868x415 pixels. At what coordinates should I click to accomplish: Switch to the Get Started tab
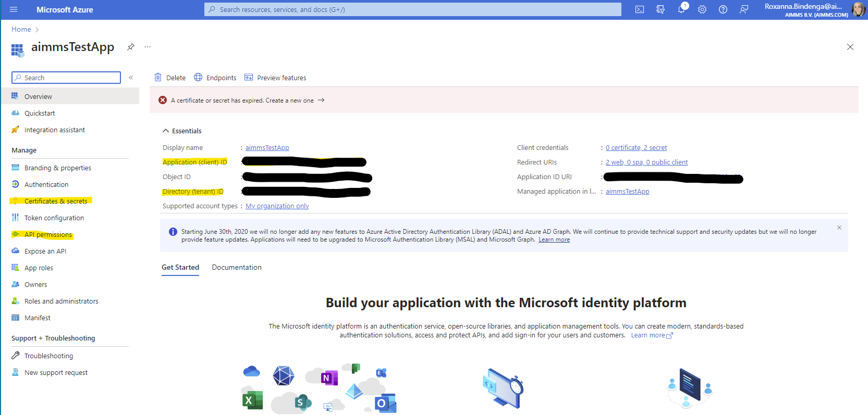pos(180,267)
